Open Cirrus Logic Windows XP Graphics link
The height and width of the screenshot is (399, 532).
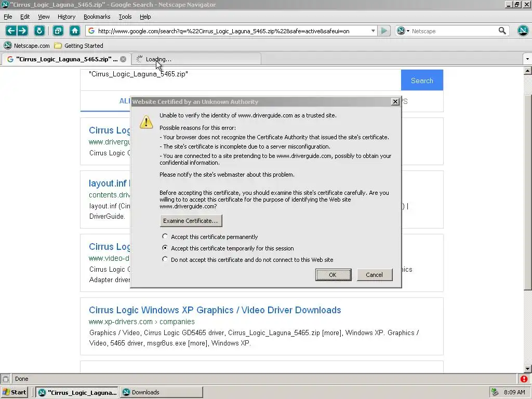pyautogui.click(x=215, y=310)
